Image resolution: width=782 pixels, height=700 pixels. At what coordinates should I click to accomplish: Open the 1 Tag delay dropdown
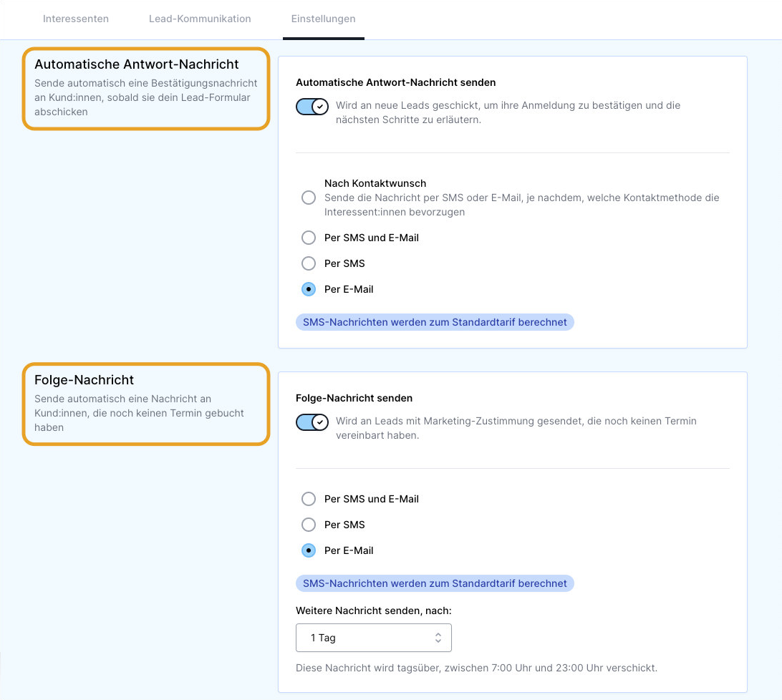tap(374, 638)
